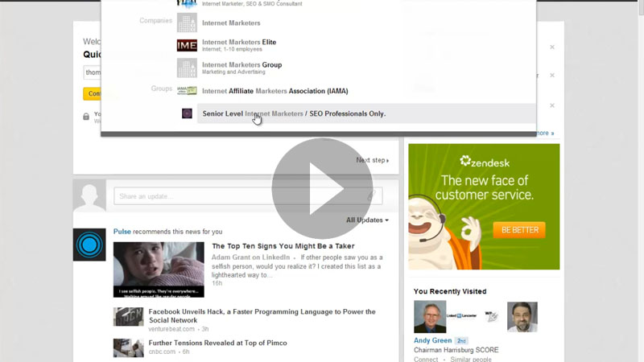Go to Next step arrow link

373,160
